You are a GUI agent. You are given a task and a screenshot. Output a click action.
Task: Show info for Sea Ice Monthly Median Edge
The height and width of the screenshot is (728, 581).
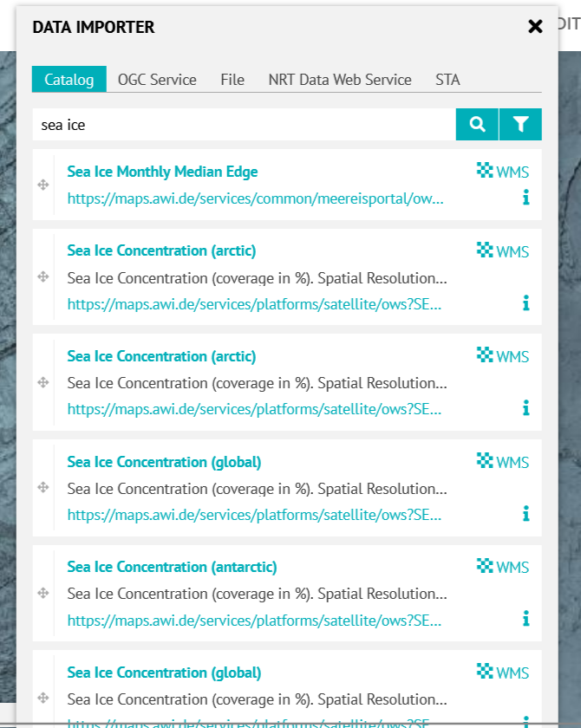526,198
